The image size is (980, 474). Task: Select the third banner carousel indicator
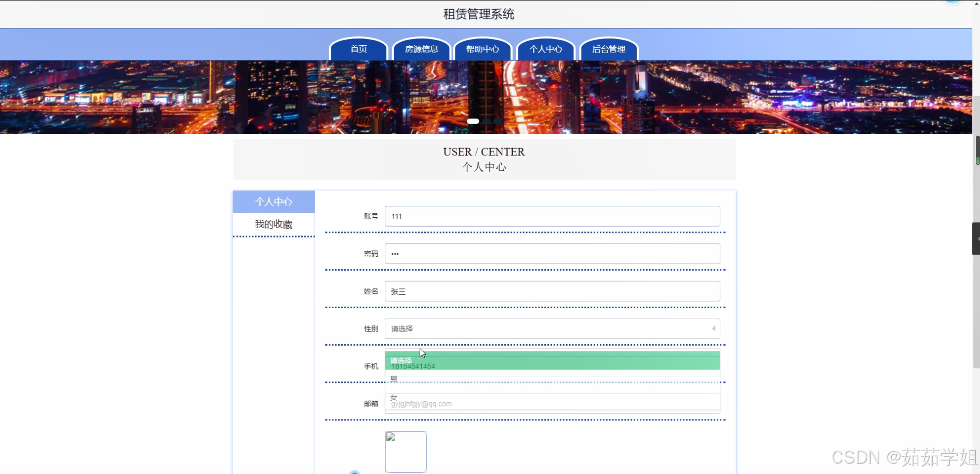click(x=498, y=121)
